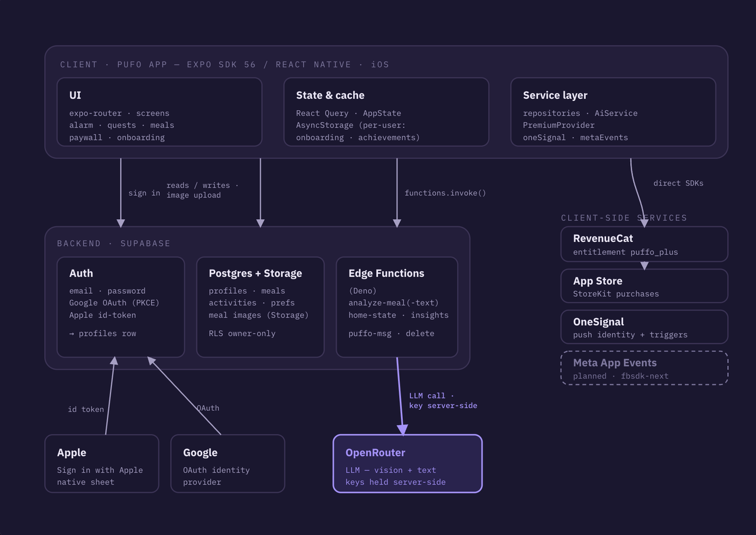Click the RevenueCat service box

click(644, 244)
